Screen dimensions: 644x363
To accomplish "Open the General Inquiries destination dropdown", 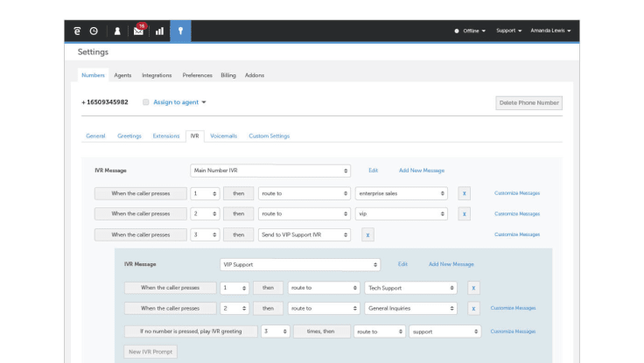I will (410, 309).
